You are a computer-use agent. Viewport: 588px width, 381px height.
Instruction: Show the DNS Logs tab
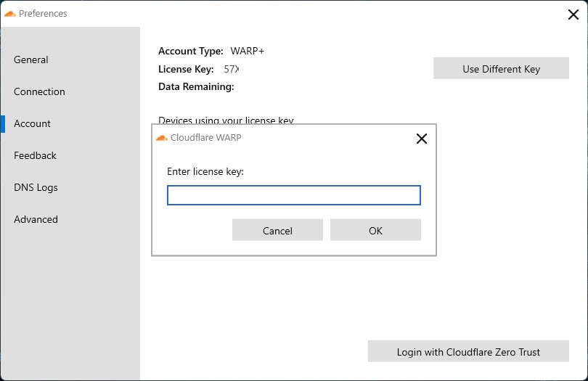click(x=36, y=187)
